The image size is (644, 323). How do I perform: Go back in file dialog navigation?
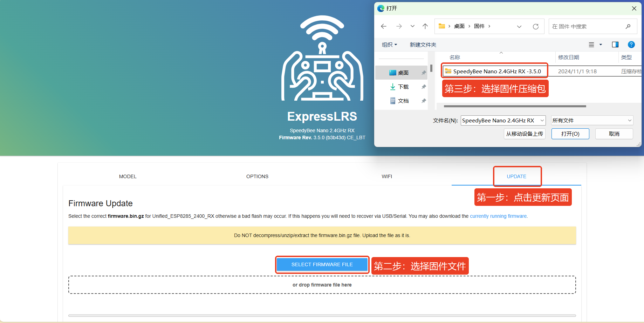tap(384, 26)
